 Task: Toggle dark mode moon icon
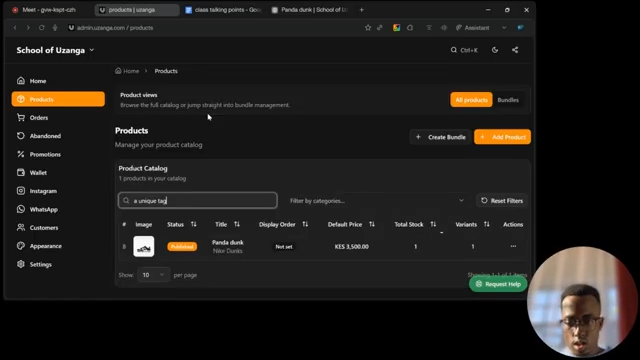[495, 50]
